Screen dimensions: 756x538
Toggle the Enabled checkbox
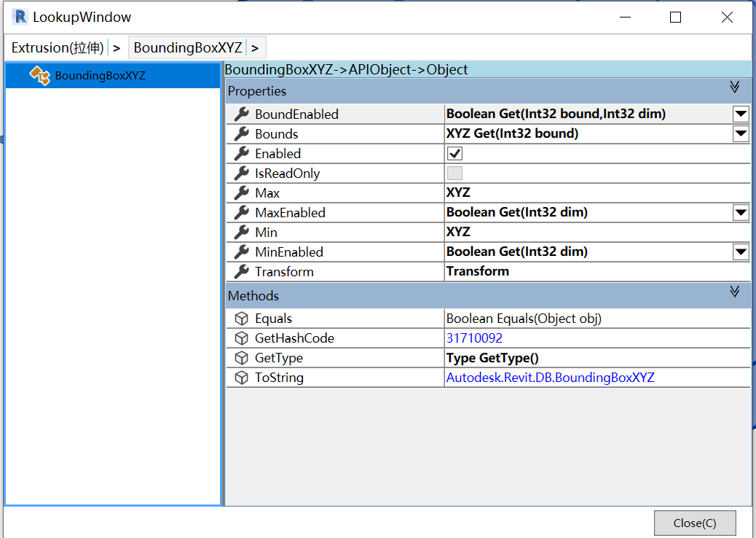455,153
